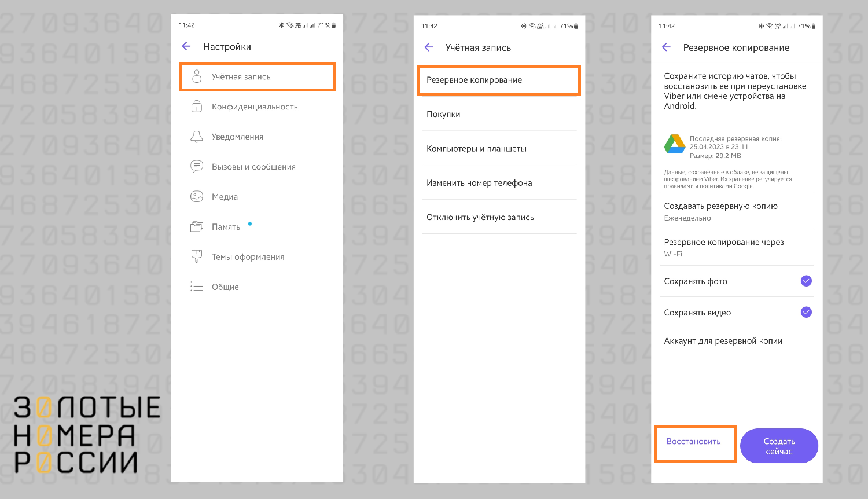This screenshot has height=499, width=868.
Task: Select Компьютеры и планшеты option
Action: tap(499, 148)
